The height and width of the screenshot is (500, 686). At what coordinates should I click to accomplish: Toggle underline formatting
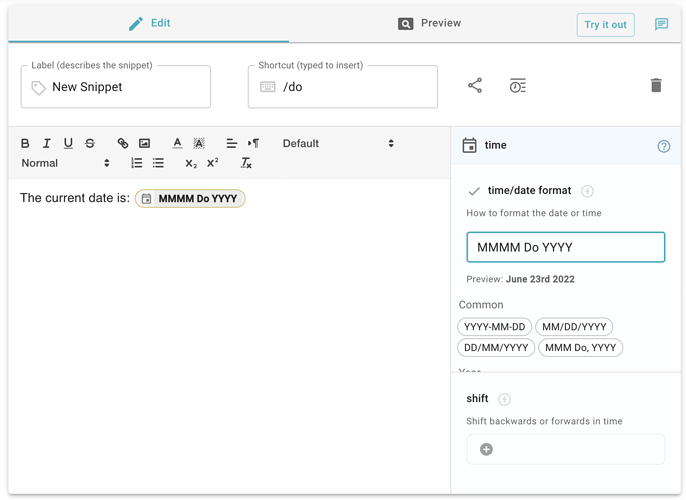tap(68, 143)
